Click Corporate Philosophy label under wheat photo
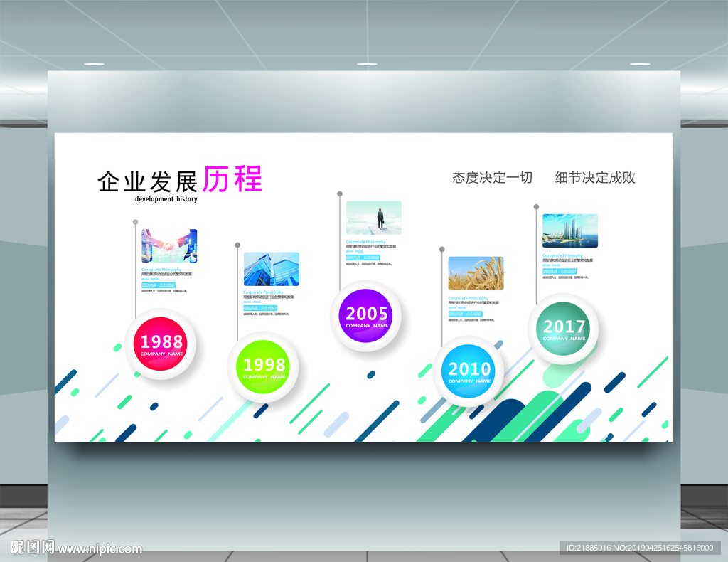The width and height of the screenshot is (728, 562). 469,298
